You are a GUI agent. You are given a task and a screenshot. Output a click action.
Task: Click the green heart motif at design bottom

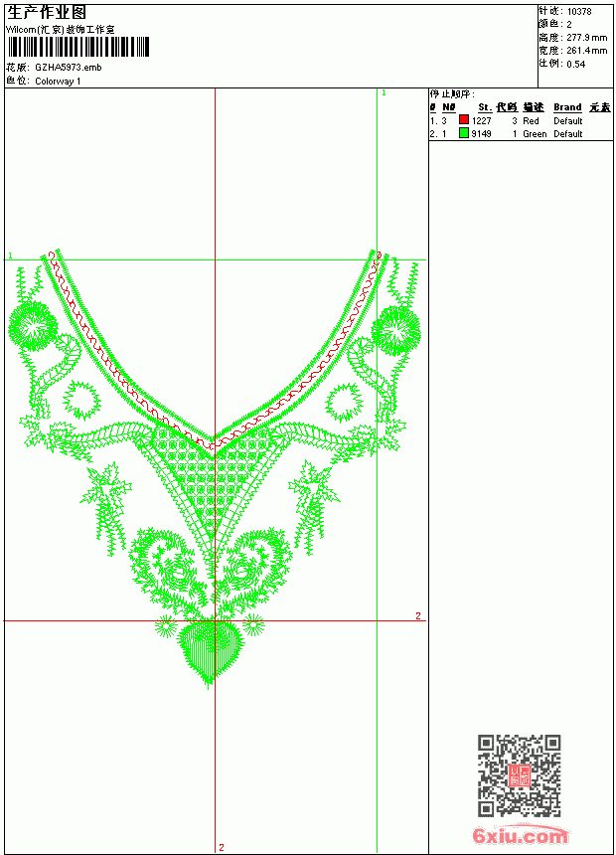click(x=210, y=652)
